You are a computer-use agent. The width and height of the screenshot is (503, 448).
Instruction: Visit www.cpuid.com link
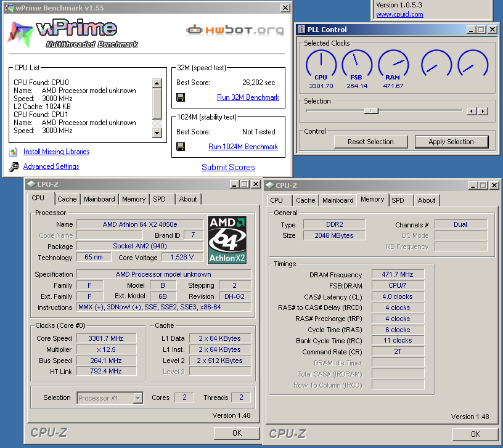pyautogui.click(x=399, y=14)
